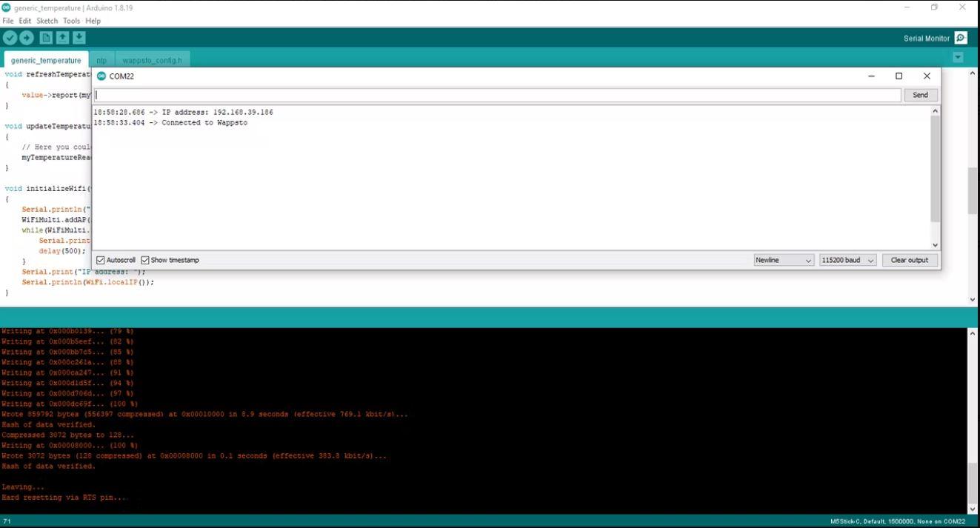Click the "void initializeWifi" code line
Screen dimensions: 980x528
[x=46, y=189]
